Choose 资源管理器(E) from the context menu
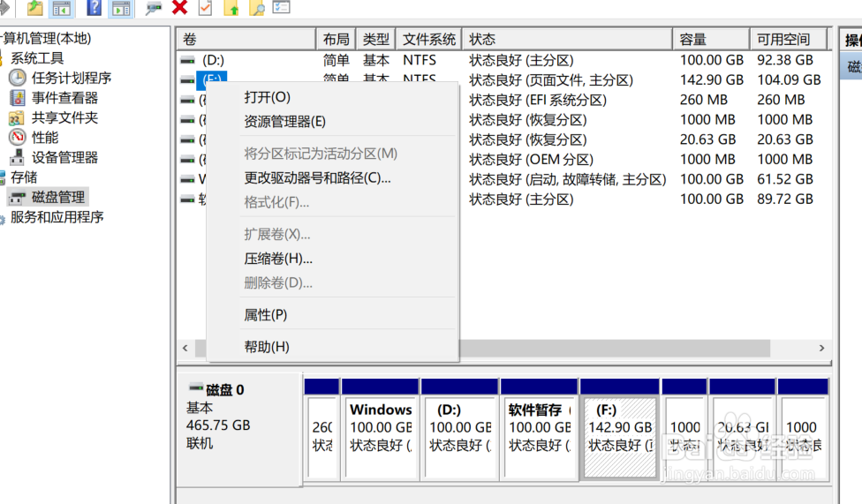The width and height of the screenshot is (862, 504). 284,122
